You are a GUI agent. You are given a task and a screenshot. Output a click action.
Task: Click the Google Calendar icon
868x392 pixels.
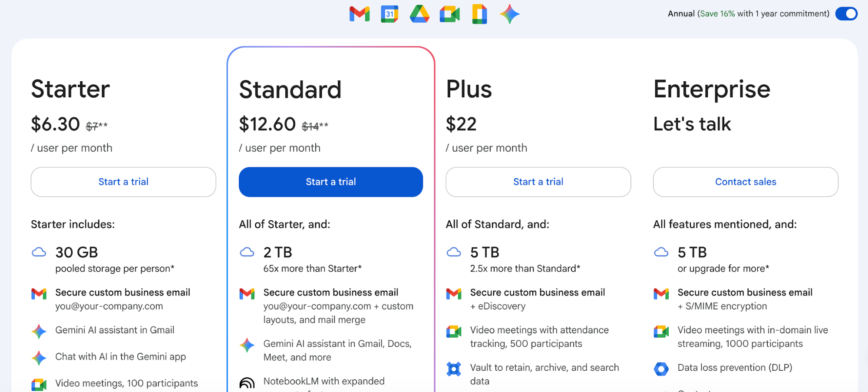coord(389,14)
